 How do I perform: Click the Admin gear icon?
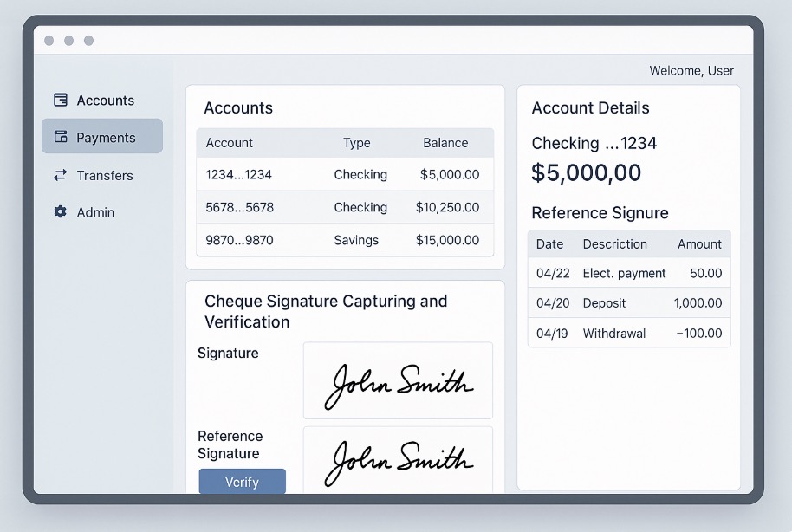coord(60,211)
